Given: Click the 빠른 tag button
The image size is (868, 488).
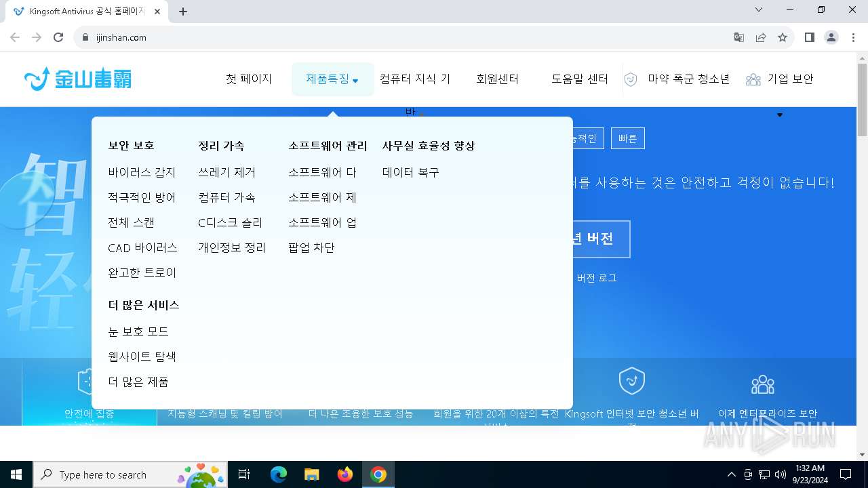Looking at the screenshot, I should pos(628,138).
